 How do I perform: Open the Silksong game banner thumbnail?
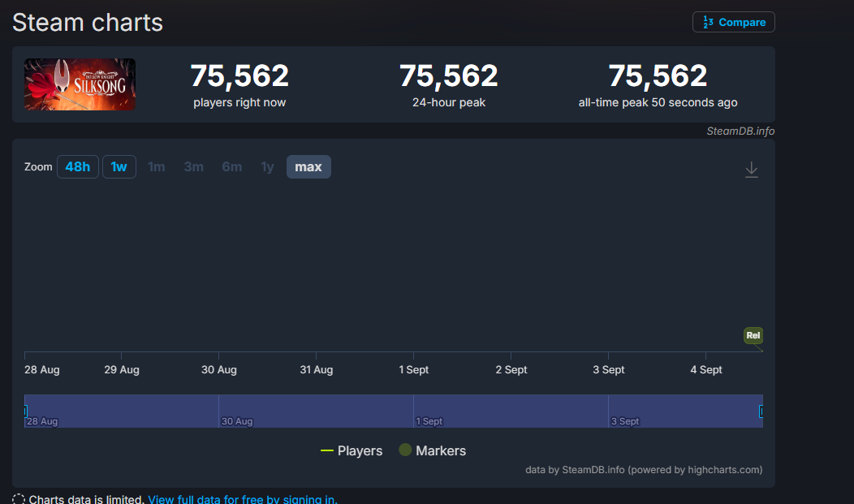click(x=80, y=84)
